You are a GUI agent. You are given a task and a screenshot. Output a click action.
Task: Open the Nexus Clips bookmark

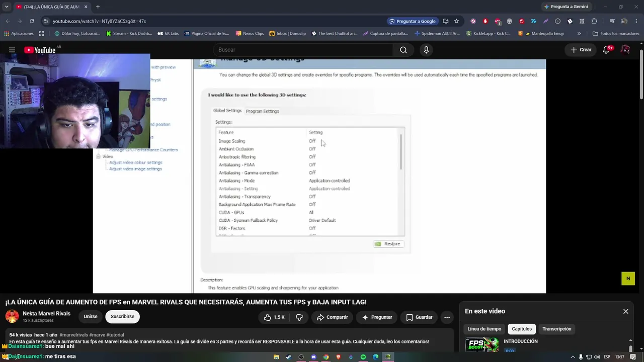[x=249, y=34]
